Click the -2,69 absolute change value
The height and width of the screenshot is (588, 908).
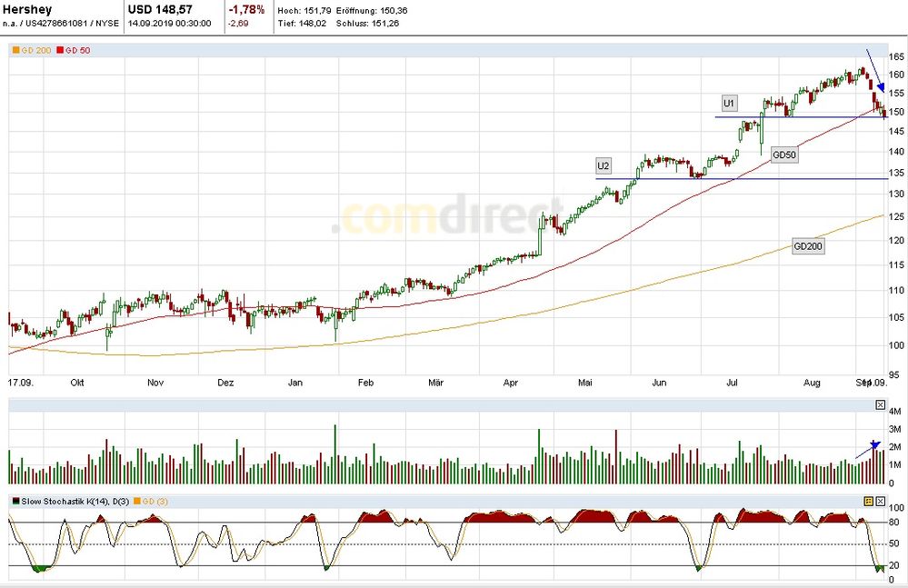click(x=238, y=24)
